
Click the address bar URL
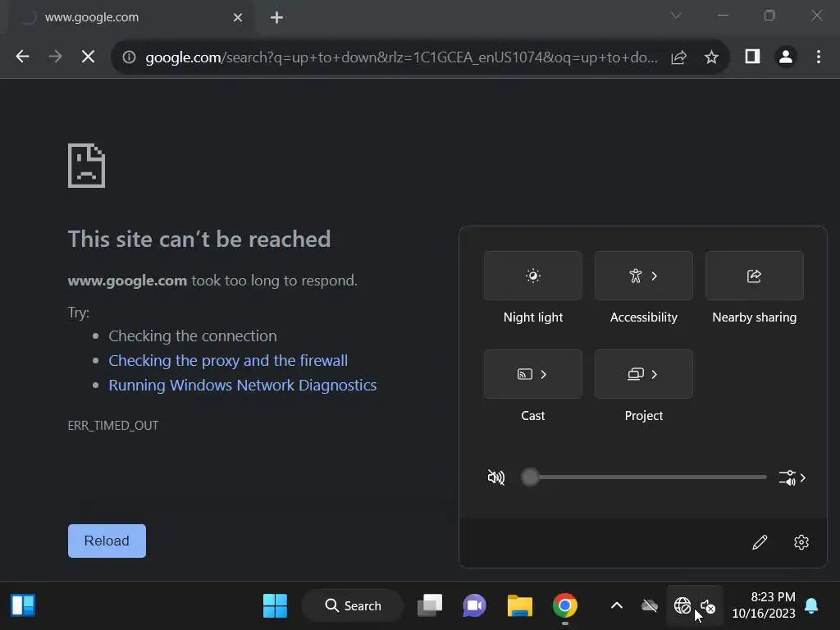401,57
